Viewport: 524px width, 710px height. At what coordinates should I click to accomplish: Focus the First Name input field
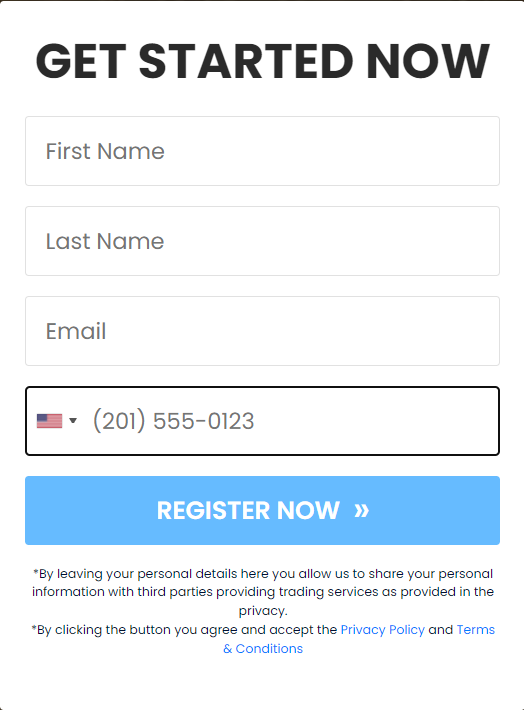tap(262, 151)
